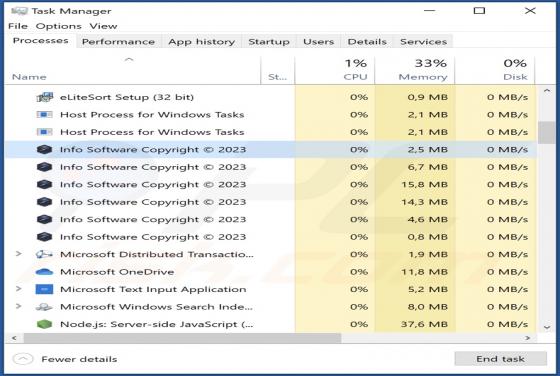The width and height of the screenshot is (560, 376).
Task: Click the 11,8 MB memory value
Action: 424,272
